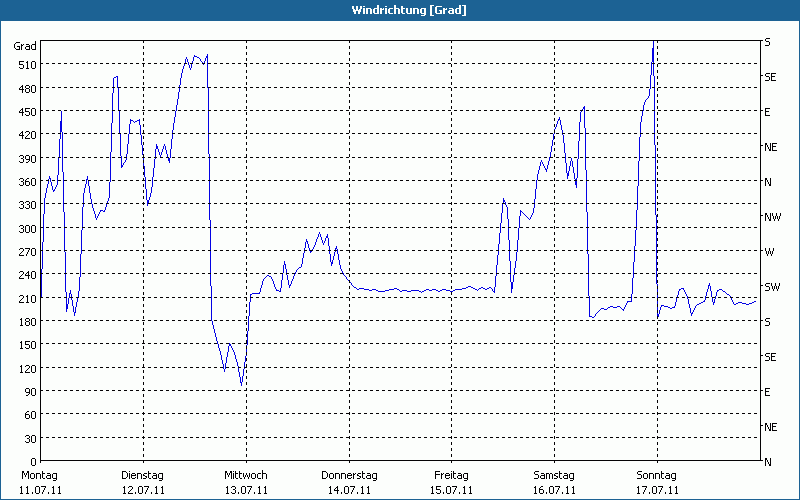Pick the 390 value on the left axis
This screenshot has width=800, height=500.
[28, 159]
